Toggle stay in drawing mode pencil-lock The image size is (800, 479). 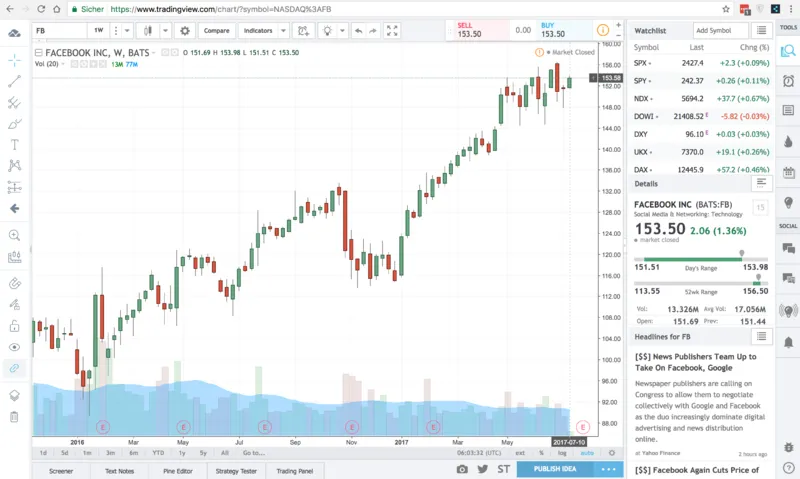[x=14, y=305]
